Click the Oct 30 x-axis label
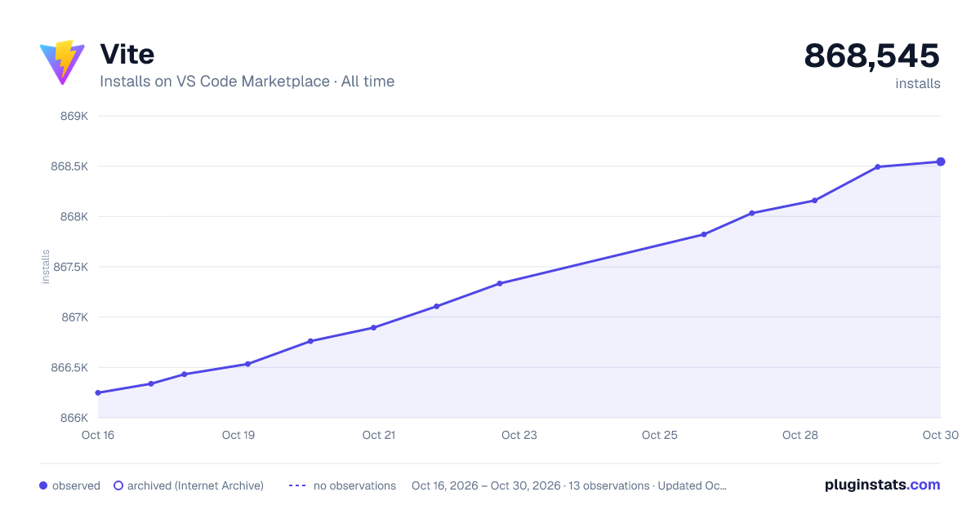This screenshot has width=980, height=514. tap(939, 435)
